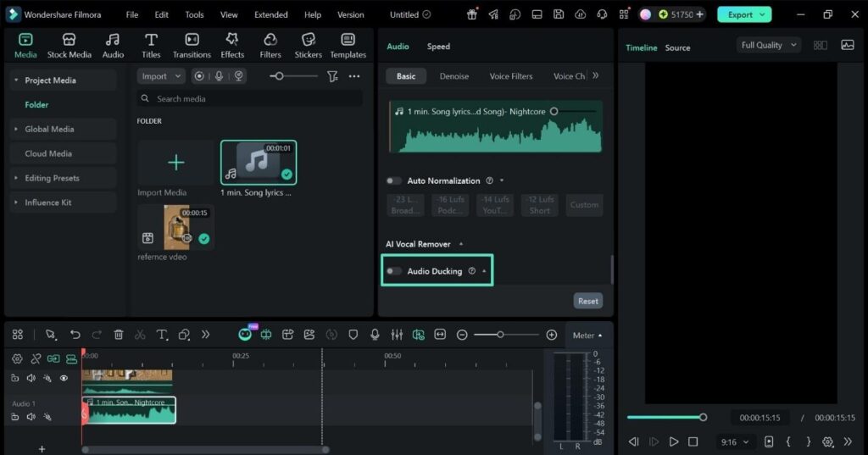Click the compare view grid icon
This screenshot has width=868, height=455.
(x=821, y=46)
